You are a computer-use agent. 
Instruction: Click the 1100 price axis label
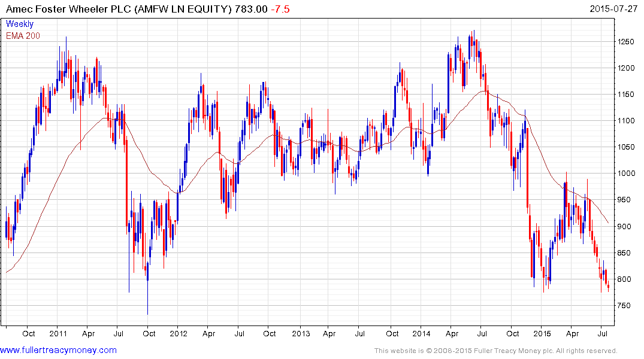[626, 121]
